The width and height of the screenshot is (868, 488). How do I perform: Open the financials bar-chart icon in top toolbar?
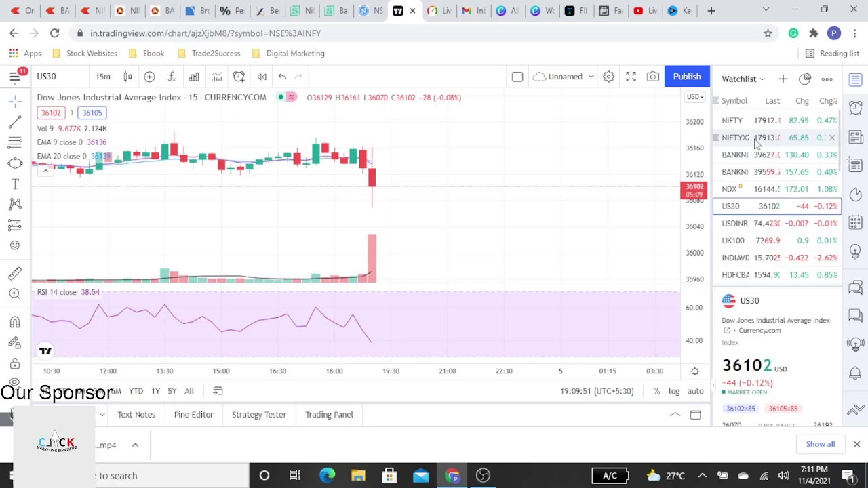click(194, 77)
